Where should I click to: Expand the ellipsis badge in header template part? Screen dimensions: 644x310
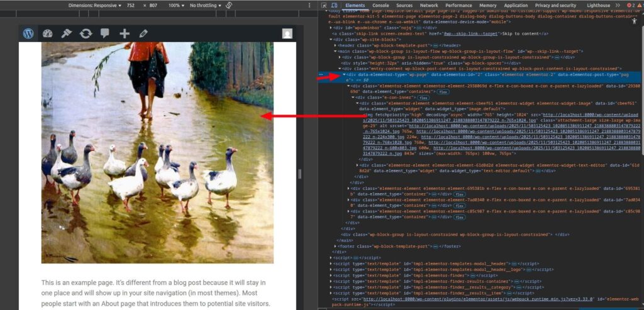coord(435,45)
